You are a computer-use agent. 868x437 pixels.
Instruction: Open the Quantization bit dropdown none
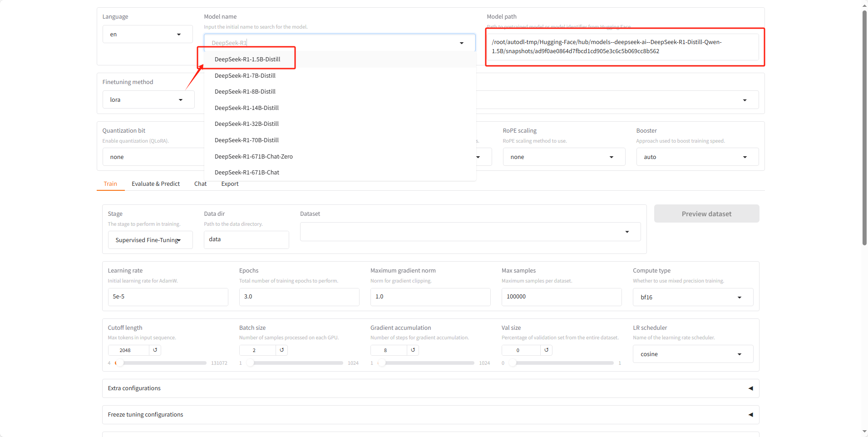153,157
